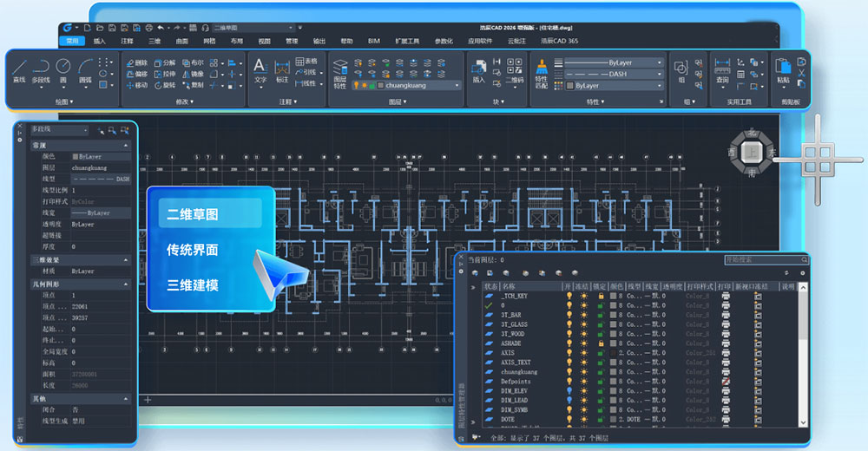Image resolution: width=868 pixels, height=451 pixels.
Task: Select the 文字 text tool
Action: point(260,71)
